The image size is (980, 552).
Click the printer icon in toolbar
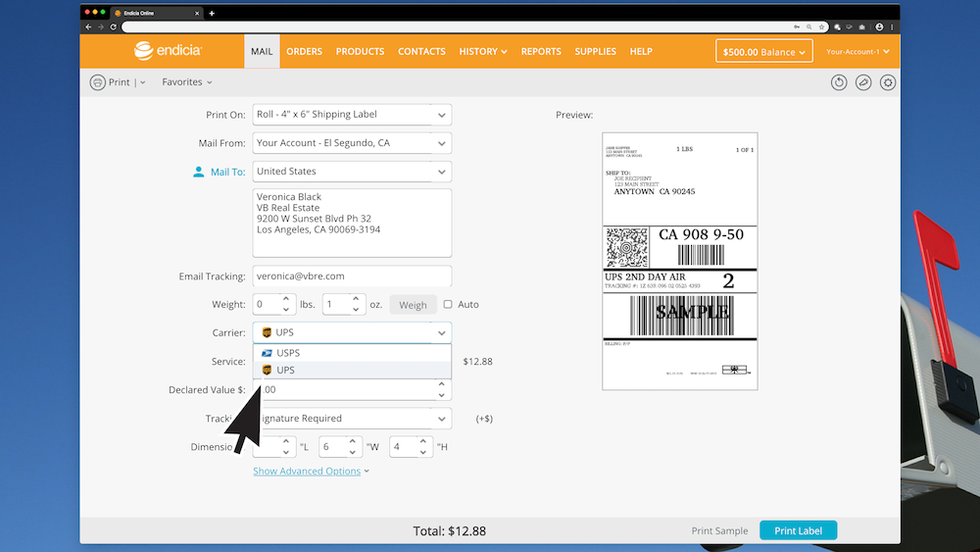click(98, 82)
